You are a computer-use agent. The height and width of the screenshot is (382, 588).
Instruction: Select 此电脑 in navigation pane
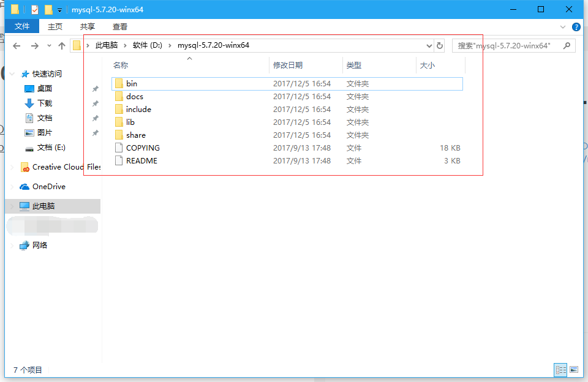pyautogui.click(x=43, y=206)
